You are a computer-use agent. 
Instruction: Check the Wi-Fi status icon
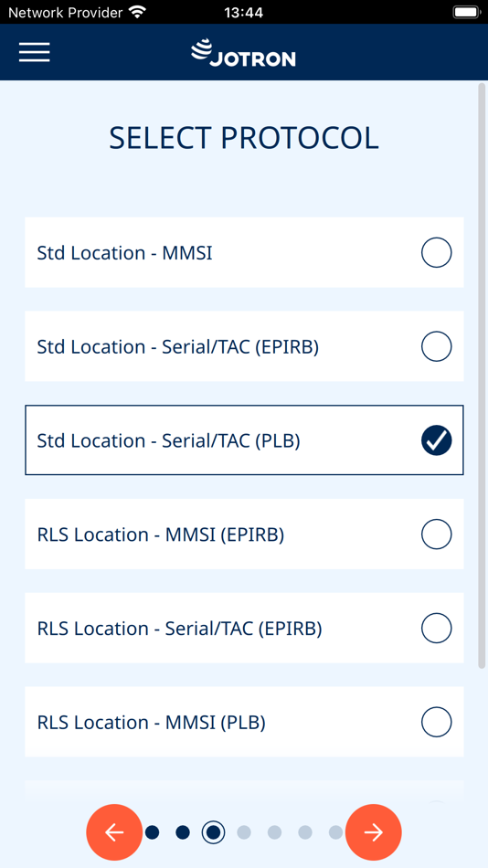coord(136,12)
